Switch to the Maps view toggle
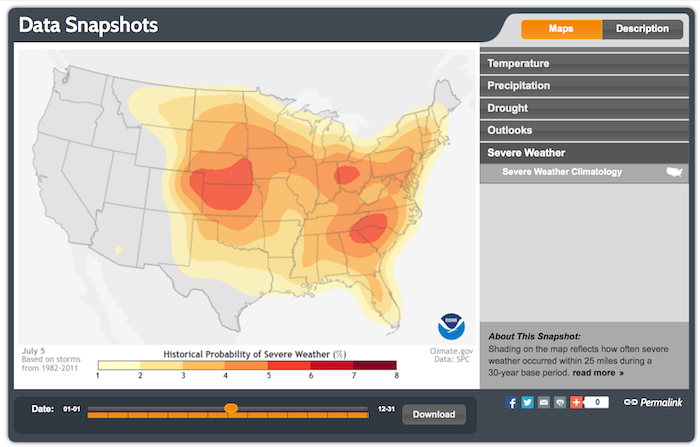Screen dimensions: 700x447 pos(561,28)
